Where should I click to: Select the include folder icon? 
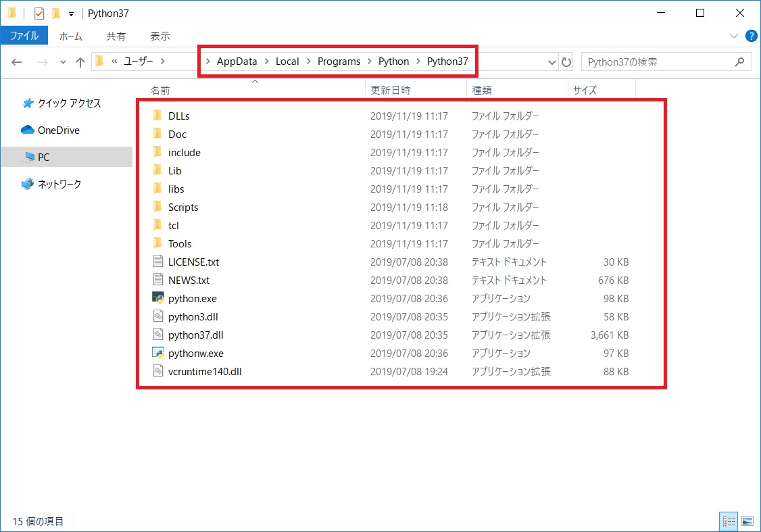[x=157, y=152]
